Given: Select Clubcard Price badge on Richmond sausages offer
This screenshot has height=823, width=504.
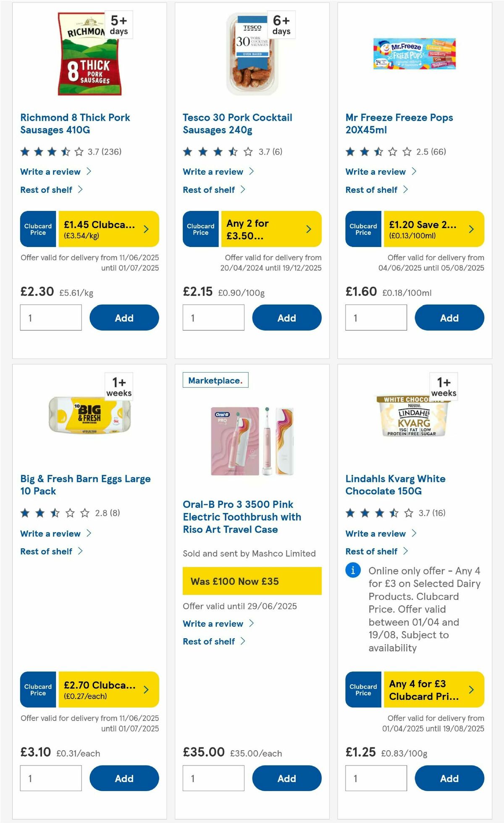Looking at the screenshot, I should tap(37, 229).
